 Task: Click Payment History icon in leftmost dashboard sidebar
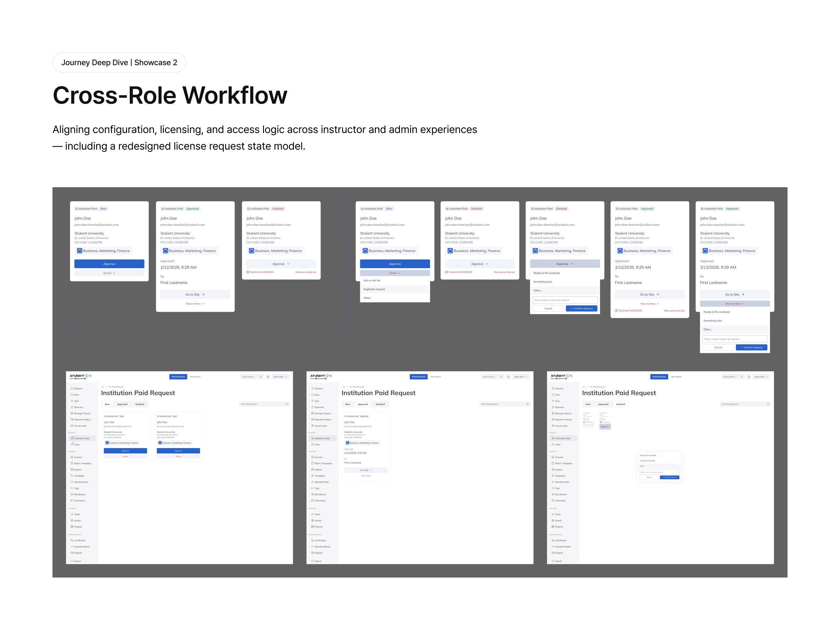click(x=72, y=420)
